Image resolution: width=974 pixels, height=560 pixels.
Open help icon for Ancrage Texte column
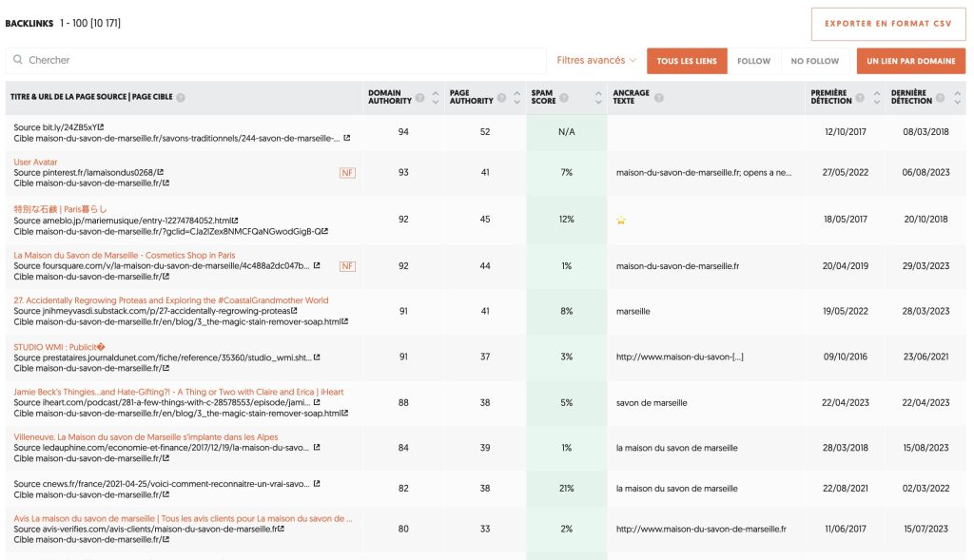point(659,98)
